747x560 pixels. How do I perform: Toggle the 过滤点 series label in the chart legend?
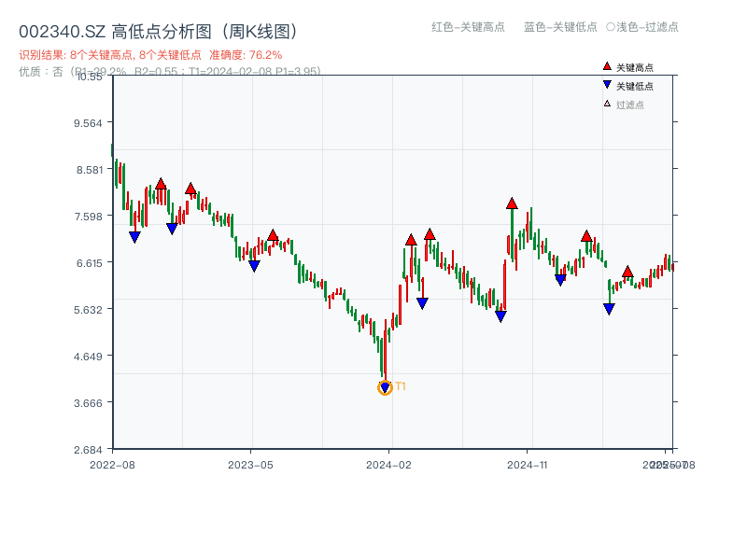pos(630,105)
